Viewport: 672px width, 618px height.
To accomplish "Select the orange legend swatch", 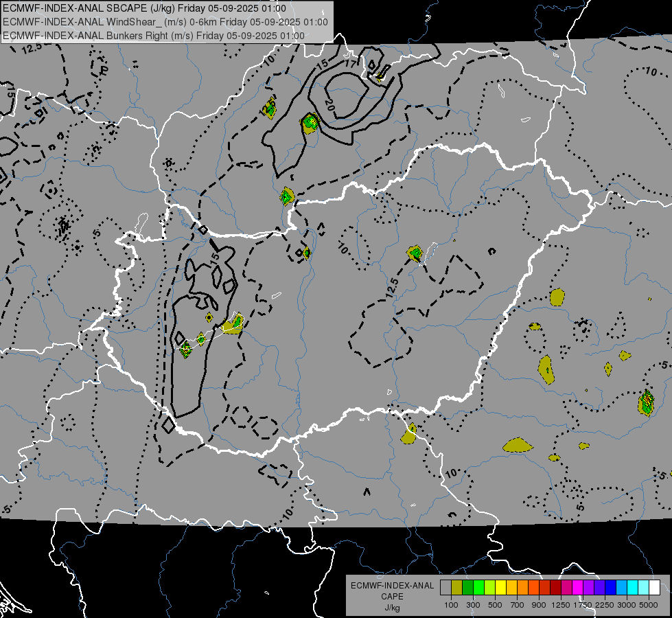I will [523, 587].
